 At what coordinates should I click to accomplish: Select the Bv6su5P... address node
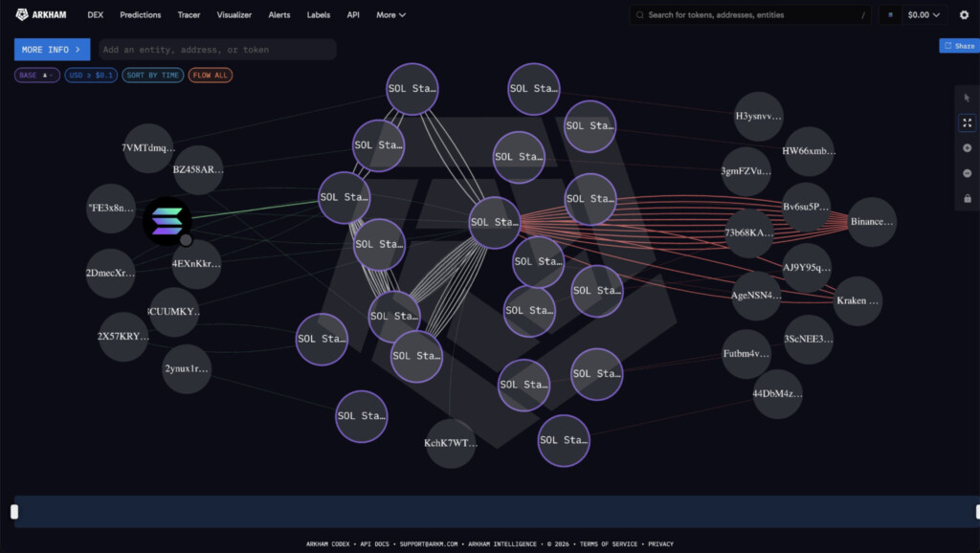pyautogui.click(x=806, y=207)
